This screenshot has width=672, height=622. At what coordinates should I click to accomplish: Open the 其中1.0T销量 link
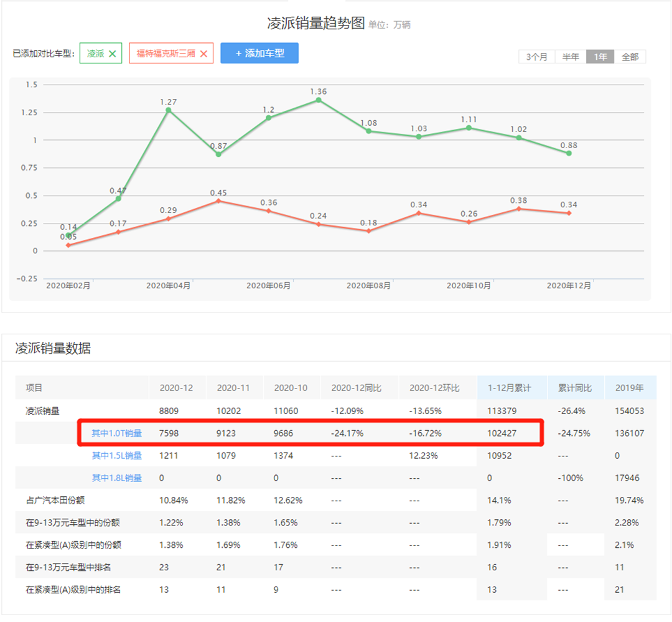pos(117,433)
